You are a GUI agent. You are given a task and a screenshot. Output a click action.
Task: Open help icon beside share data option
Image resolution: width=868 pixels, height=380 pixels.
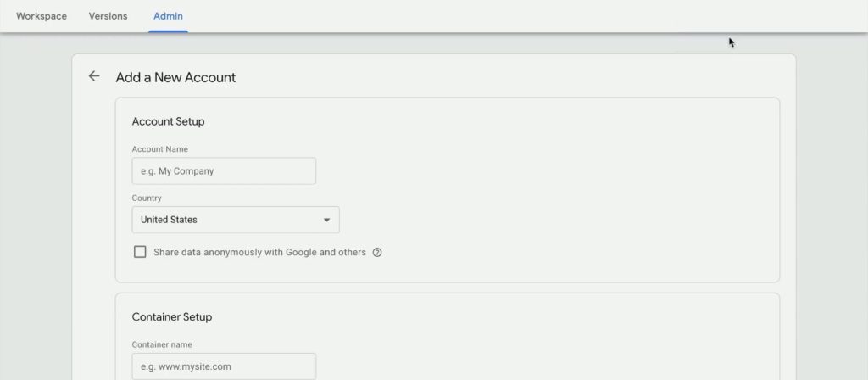point(377,253)
